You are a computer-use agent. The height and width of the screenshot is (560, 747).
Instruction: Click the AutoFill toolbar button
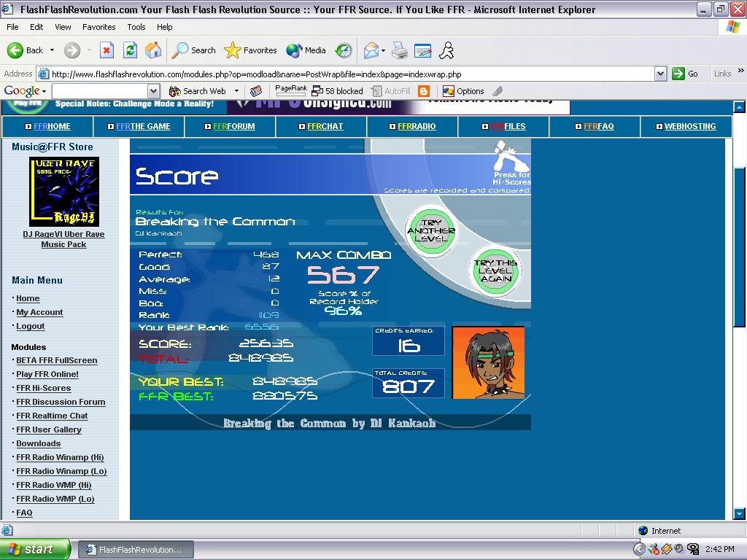pos(391,91)
